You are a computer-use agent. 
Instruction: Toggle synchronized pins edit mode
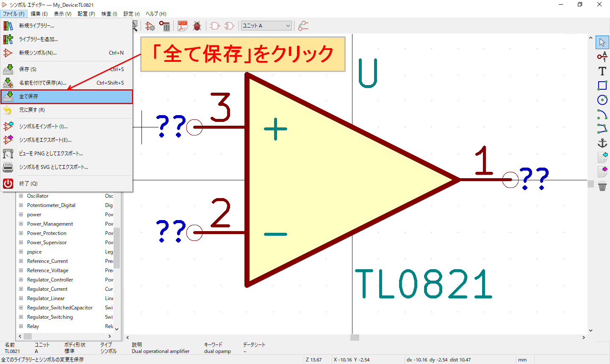tap(303, 25)
